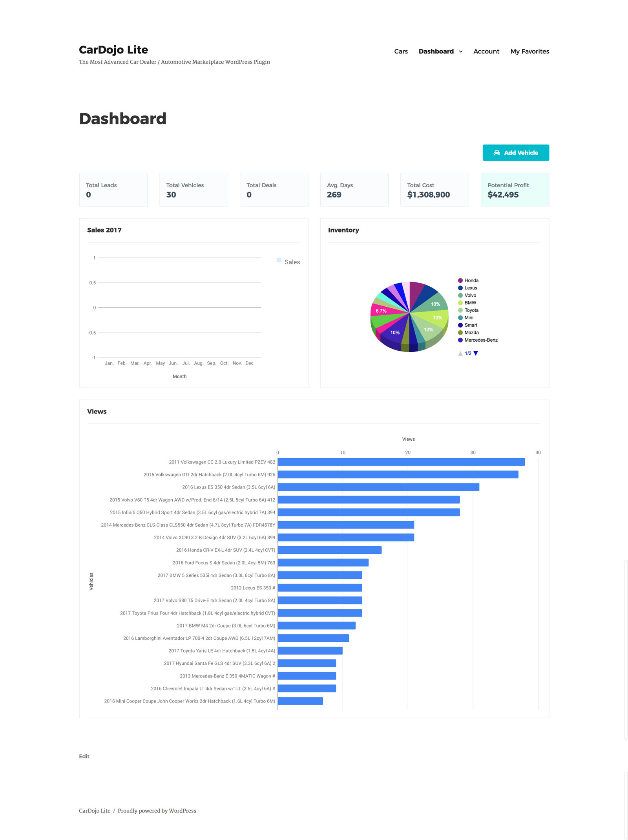Click the bar for 2016 Mini Cooper Coupe
The height and width of the screenshot is (840, 628).
click(300, 701)
